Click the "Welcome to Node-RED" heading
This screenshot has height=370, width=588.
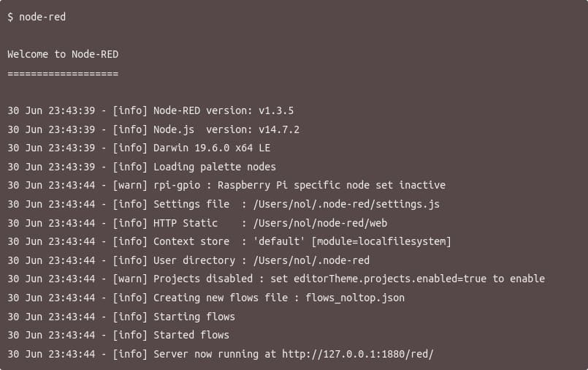[x=63, y=54]
